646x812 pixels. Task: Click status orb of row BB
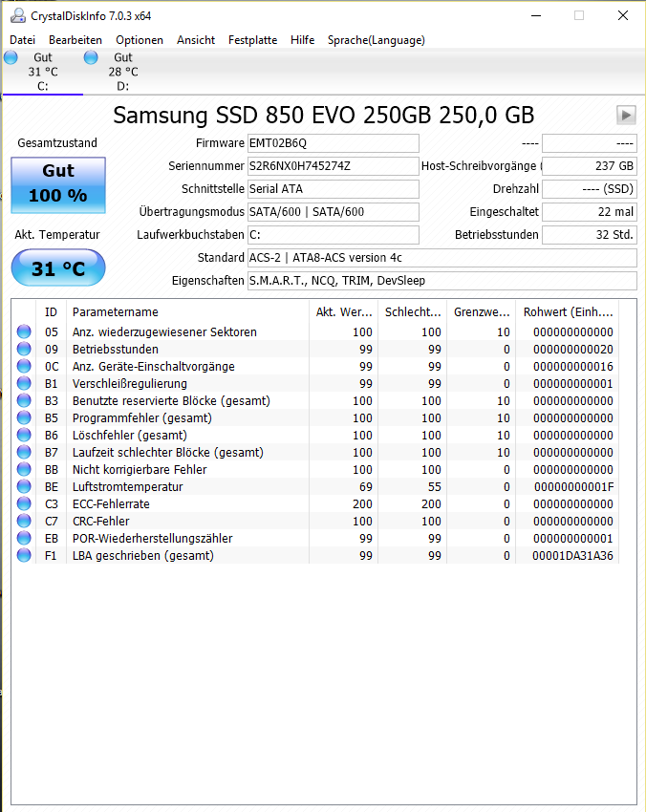pyautogui.click(x=24, y=469)
